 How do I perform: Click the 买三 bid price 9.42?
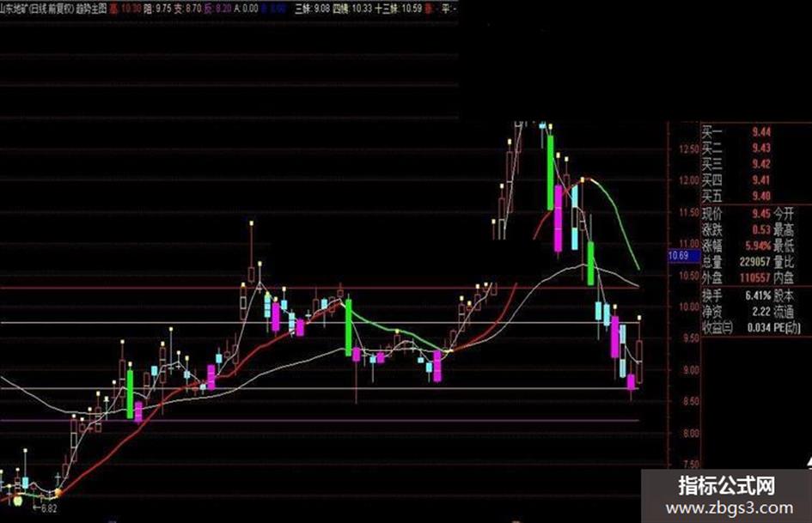coord(761,165)
